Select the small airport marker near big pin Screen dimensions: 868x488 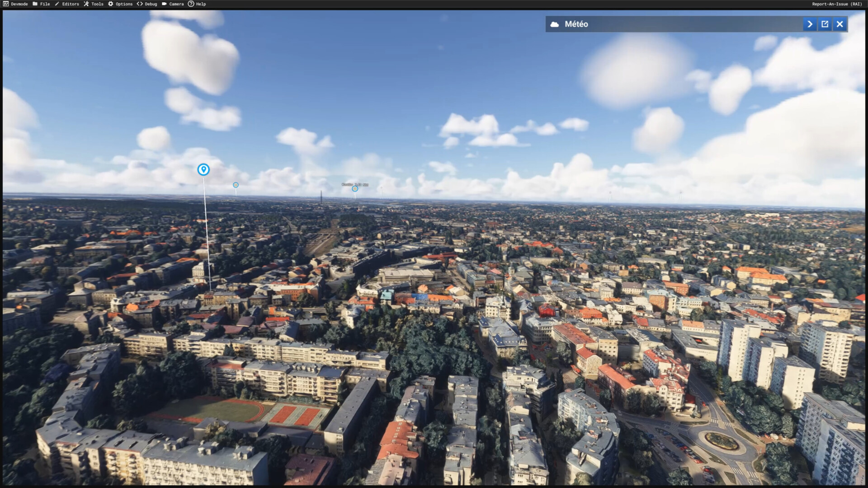[x=236, y=185]
